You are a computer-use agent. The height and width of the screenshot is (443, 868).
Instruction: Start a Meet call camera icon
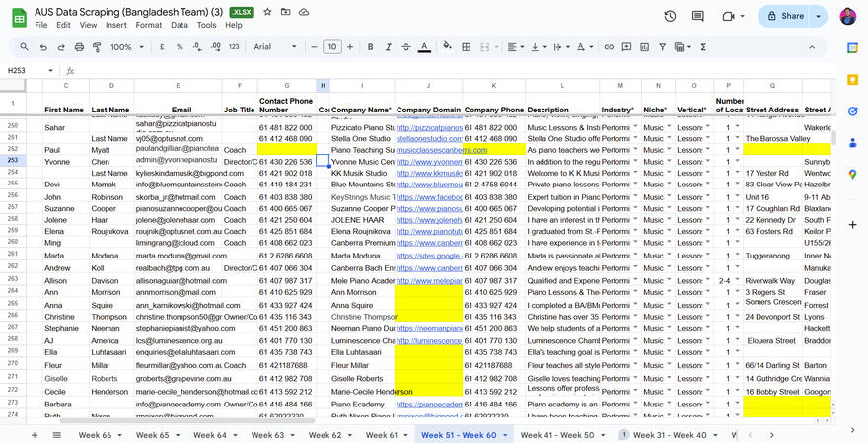click(x=729, y=16)
